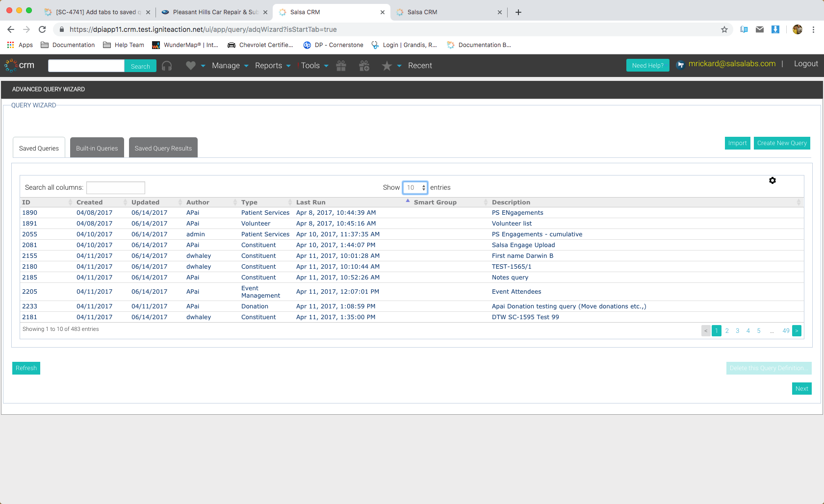Open the table settings gear icon

pos(772,180)
